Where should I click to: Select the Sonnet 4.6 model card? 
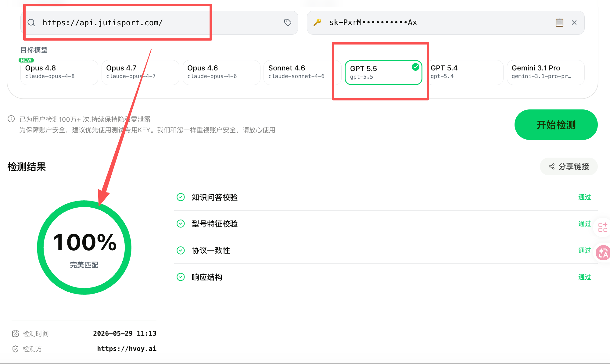tap(303, 72)
